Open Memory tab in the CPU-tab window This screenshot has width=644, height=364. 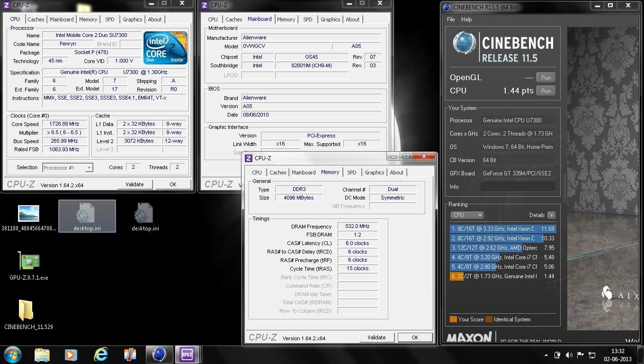(x=88, y=19)
